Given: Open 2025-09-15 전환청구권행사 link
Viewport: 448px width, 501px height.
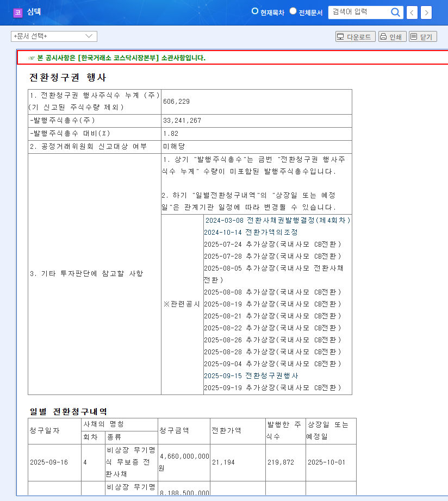Looking at the screenshot, I should tap(251, 376).
